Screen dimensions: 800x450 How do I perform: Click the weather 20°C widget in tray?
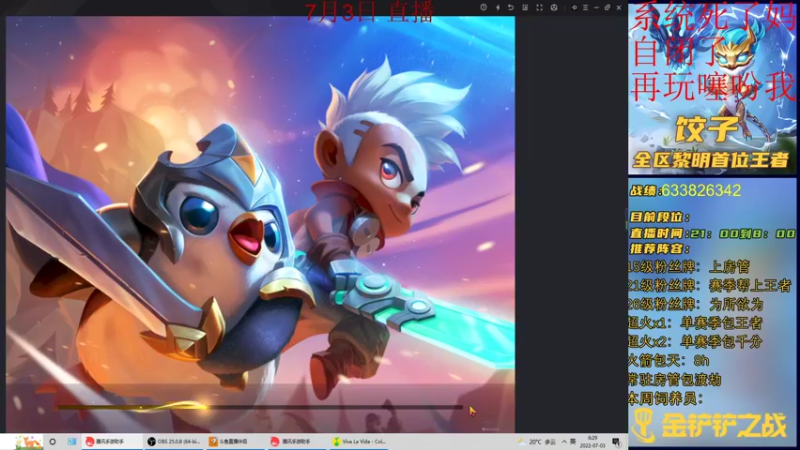[536, 442]
